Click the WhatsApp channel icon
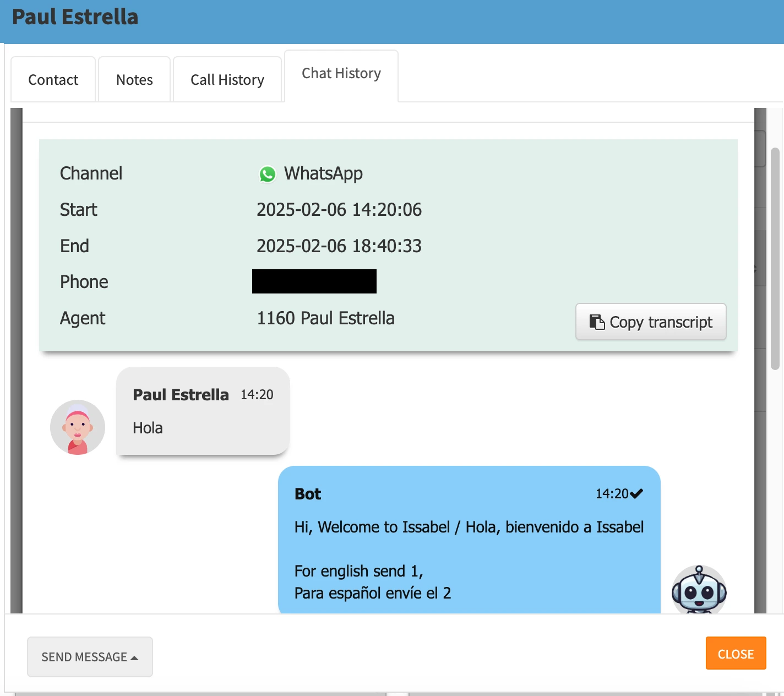This screenshot has width=784, height=696. coord(268,175)
